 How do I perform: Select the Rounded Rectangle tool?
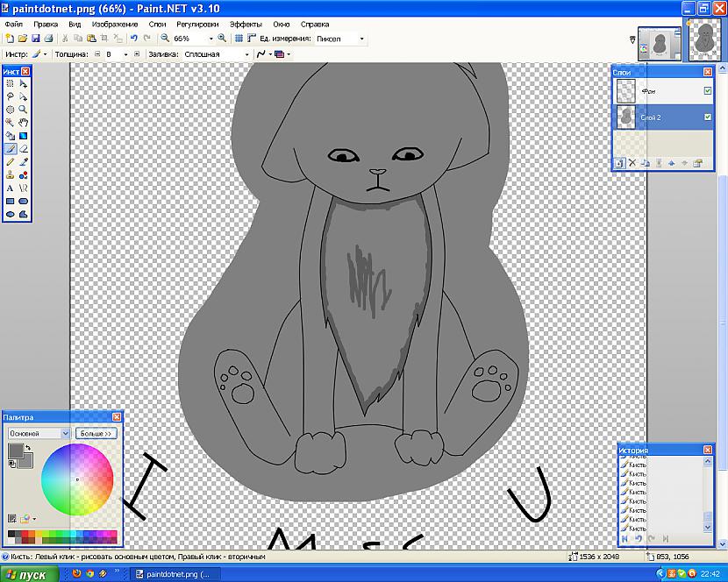coord(23,201)
